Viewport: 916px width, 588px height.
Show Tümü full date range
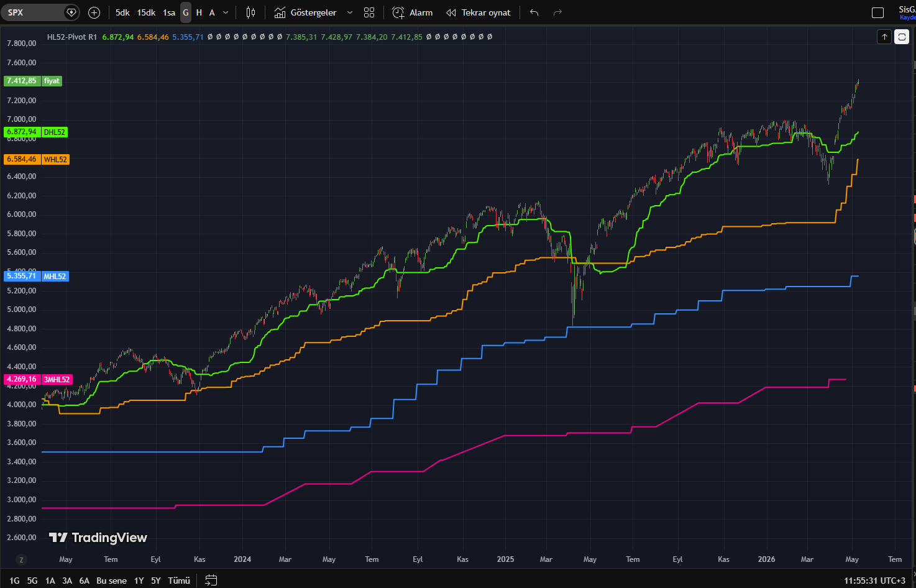(179, 581)
